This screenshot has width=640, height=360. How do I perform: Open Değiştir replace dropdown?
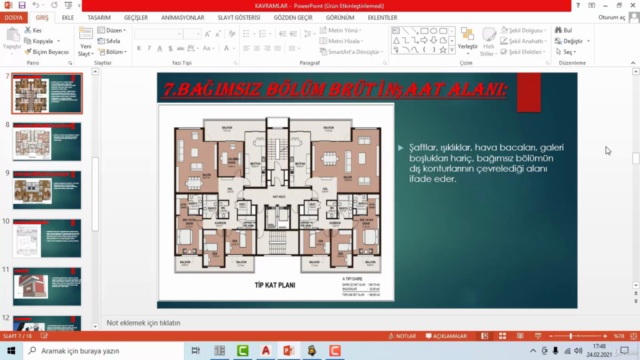573,41
